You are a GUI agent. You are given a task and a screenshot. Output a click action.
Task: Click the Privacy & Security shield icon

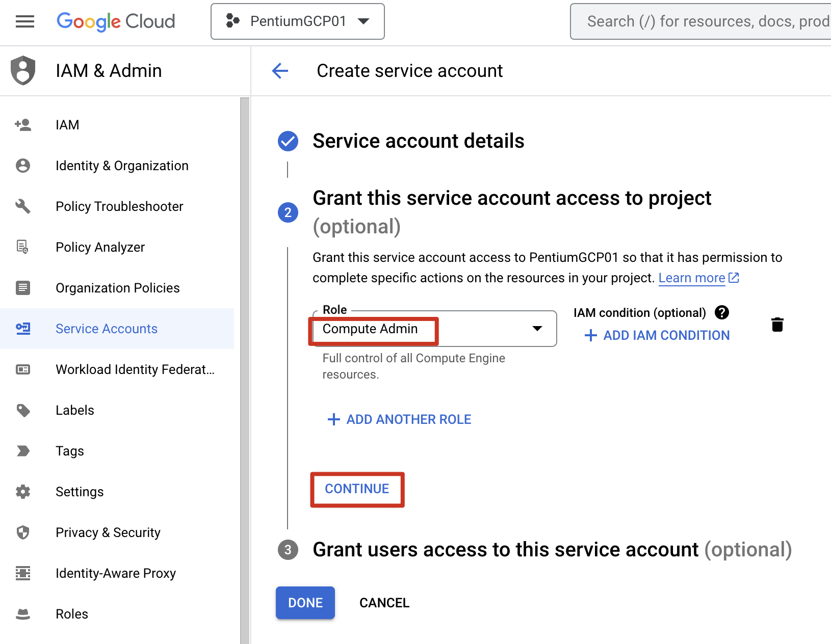[23, 532]
